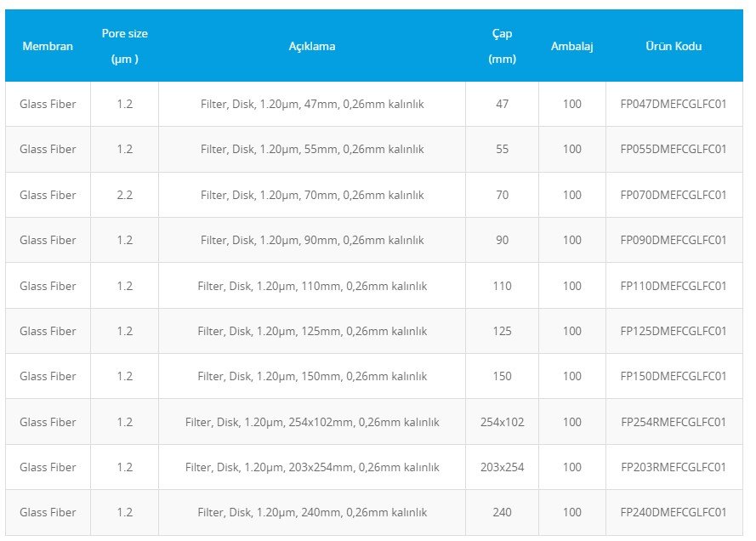This screenshot has width=756, height=541.
Task: Click the Membran column header
Action: click(x=48, y=46)
